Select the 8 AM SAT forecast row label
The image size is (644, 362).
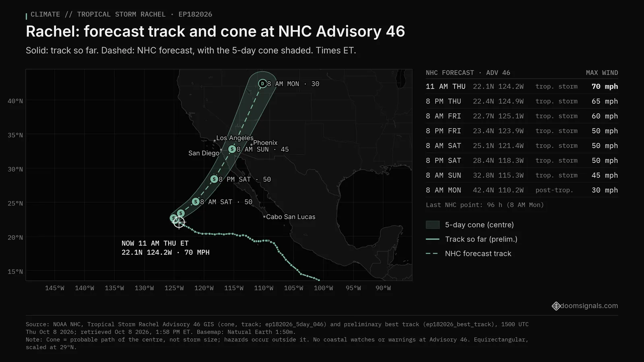444,146
